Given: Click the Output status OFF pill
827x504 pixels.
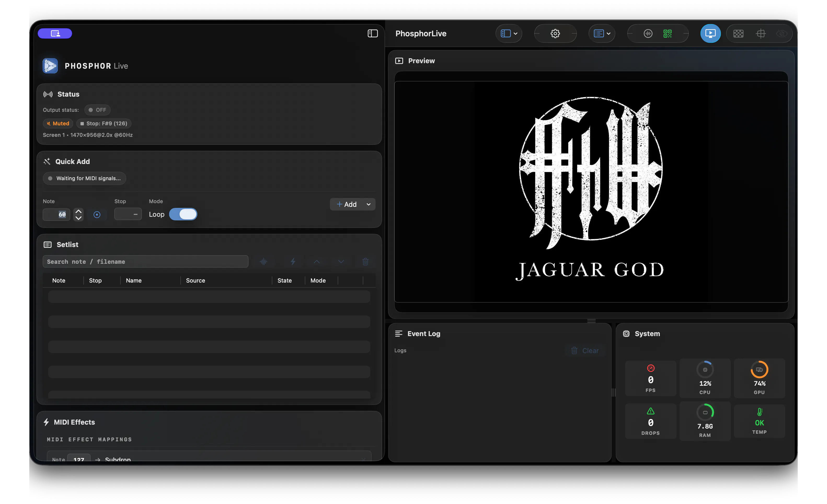Looking at the screenshot, I should tap(97, 110).
